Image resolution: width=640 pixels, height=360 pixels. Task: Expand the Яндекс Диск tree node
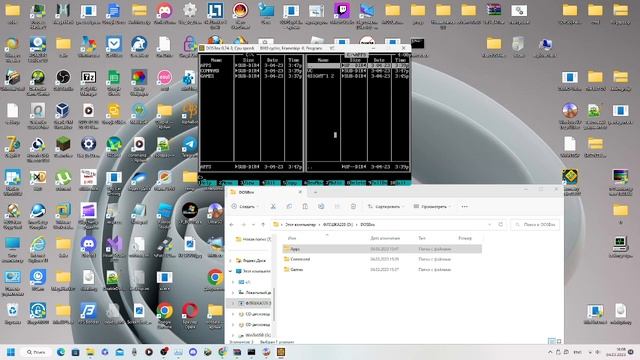coord(230,260)
